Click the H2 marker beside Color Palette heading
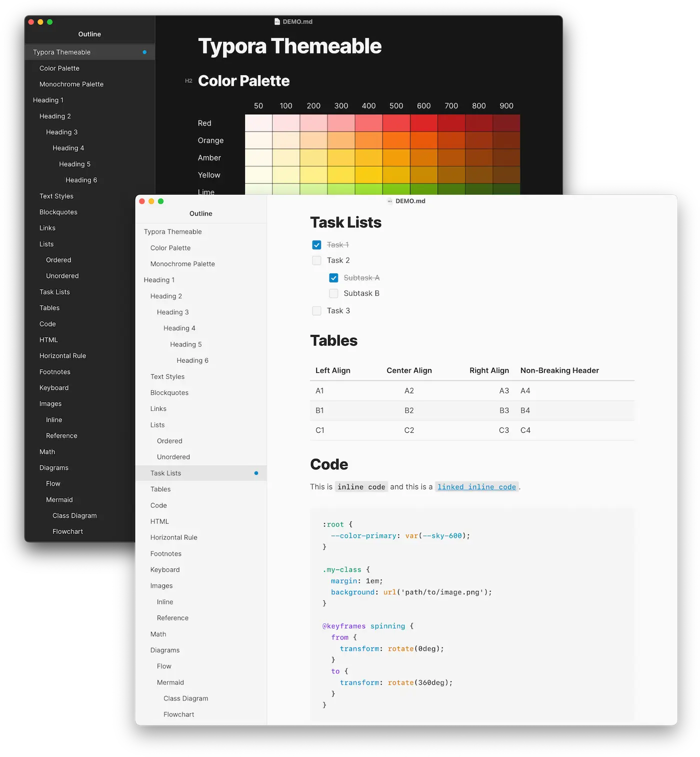The width and height of the screenshot is (700, 757). [188, 81]
